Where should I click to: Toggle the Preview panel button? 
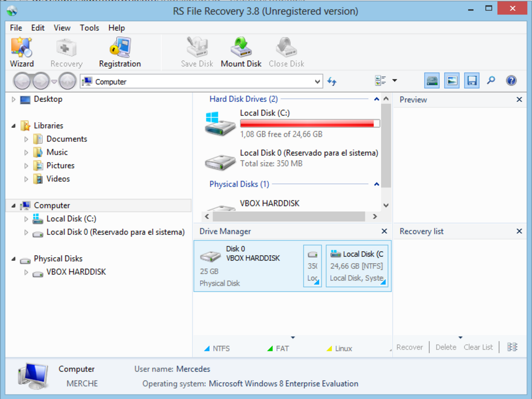point(452,81)
